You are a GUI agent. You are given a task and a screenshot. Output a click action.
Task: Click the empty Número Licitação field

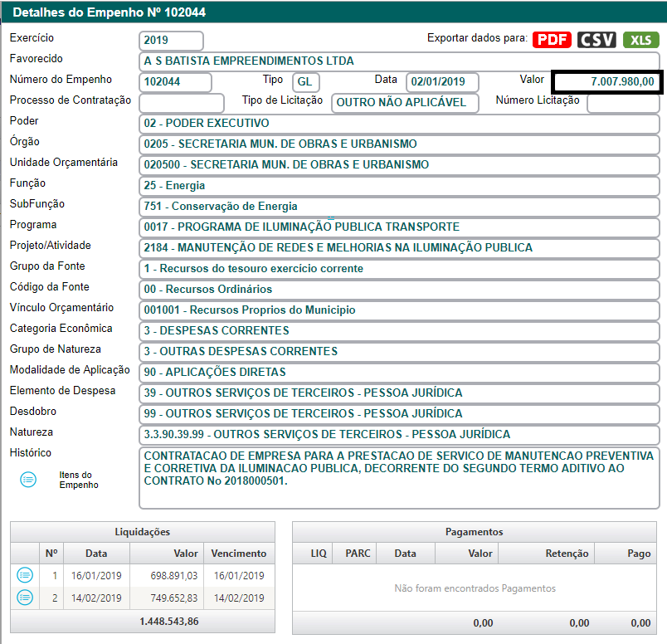click(x=622, y=103)
